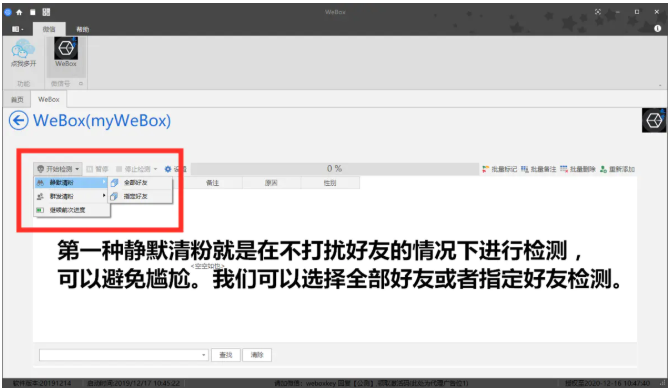Click the 清除 clear button
This screenshot has height=391, width=672.
(x=257, y=355)
